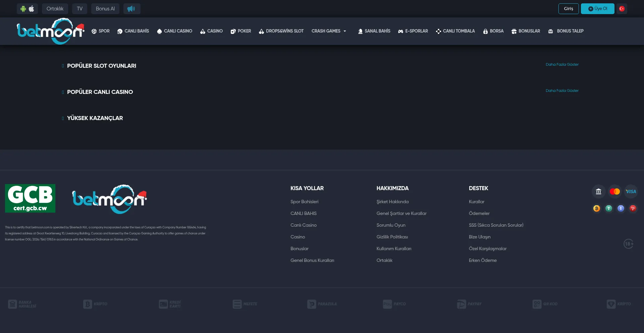Expand the Crash Games dropdown menu

click(329, 31)
